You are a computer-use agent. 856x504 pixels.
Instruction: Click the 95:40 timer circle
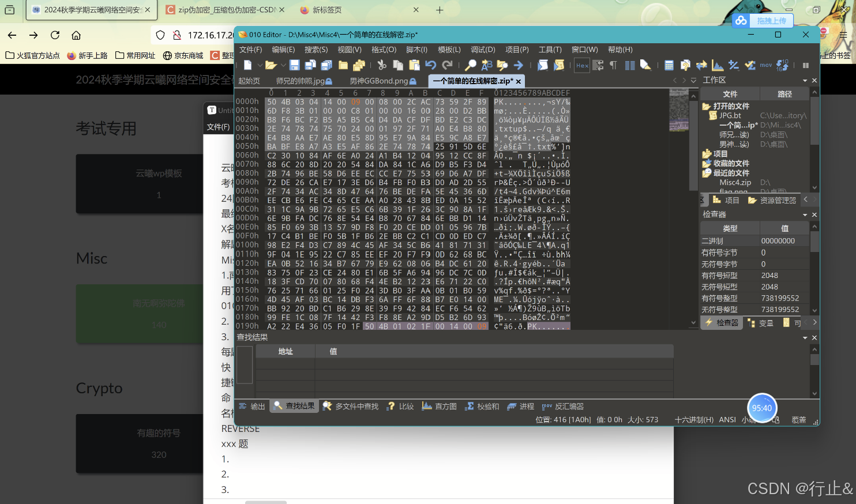click(x=762, y=408)
